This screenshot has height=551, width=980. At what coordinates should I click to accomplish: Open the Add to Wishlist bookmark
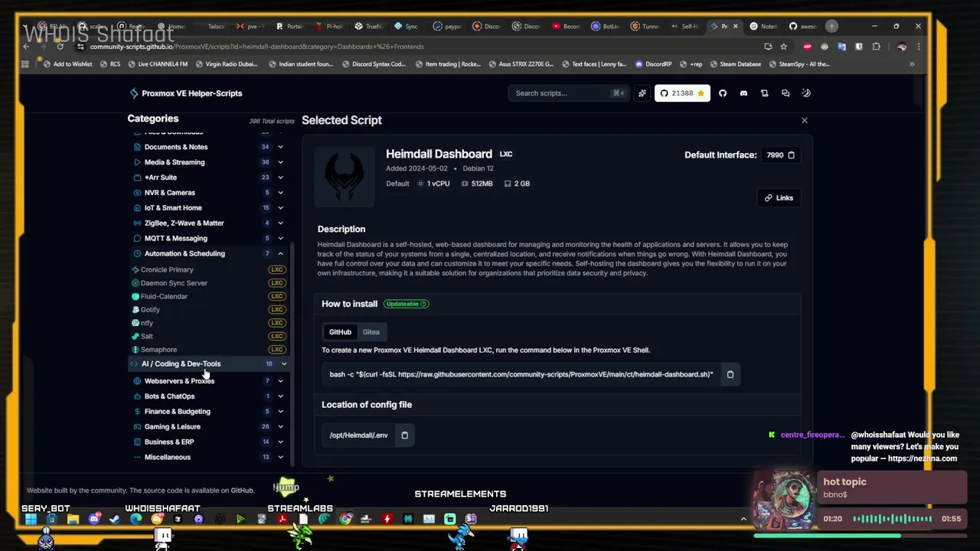click(x=67, y=64)
